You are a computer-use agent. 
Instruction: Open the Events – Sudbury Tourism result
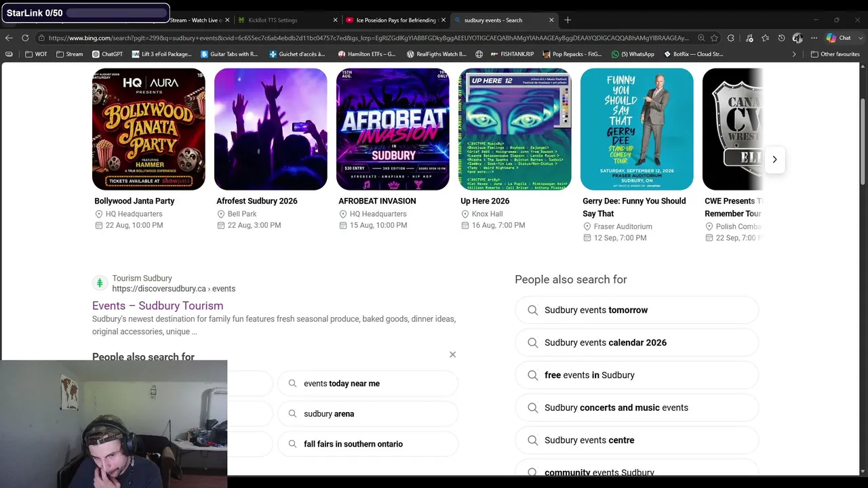pos(157,306)
